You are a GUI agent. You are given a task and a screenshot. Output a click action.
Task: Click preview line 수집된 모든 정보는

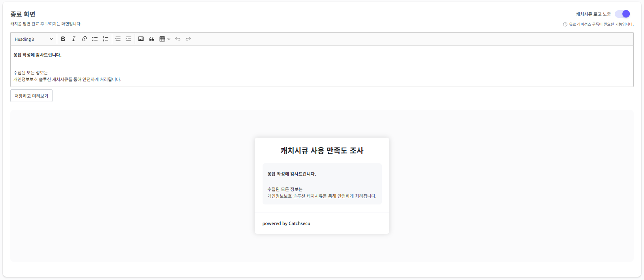pyautogui.click(x=285, y=189)
